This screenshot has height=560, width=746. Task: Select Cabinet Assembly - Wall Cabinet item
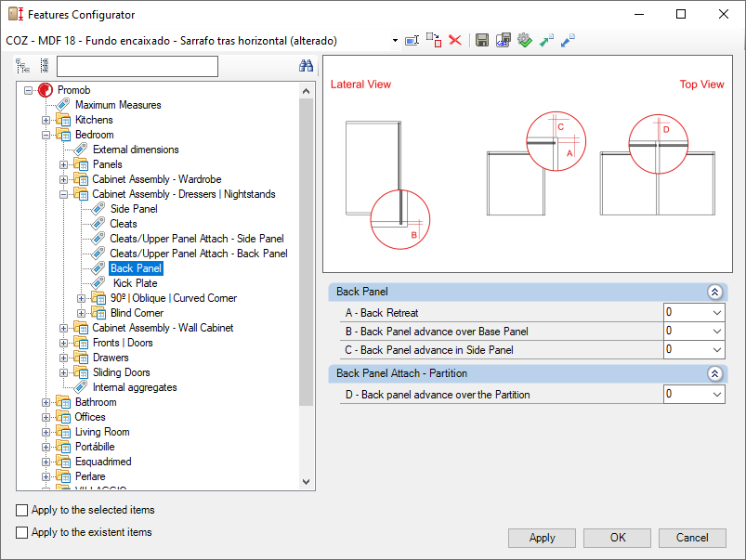(x=163, y=328)
